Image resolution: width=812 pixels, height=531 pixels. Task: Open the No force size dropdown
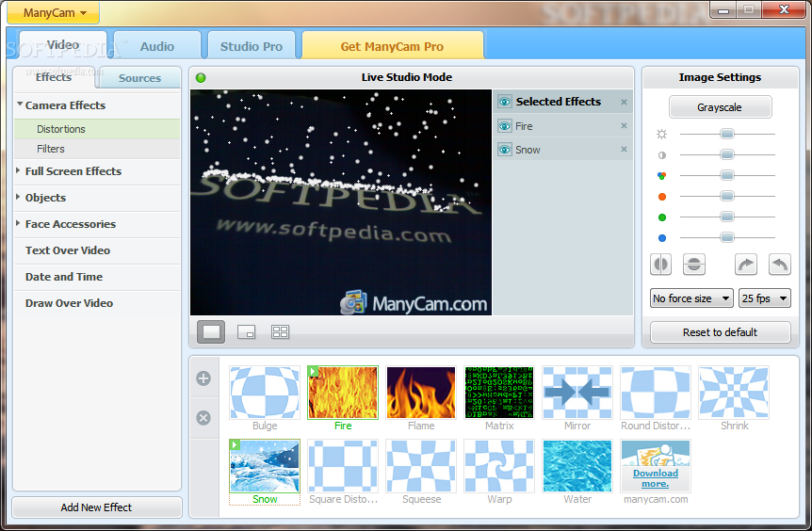pos(691,298)
